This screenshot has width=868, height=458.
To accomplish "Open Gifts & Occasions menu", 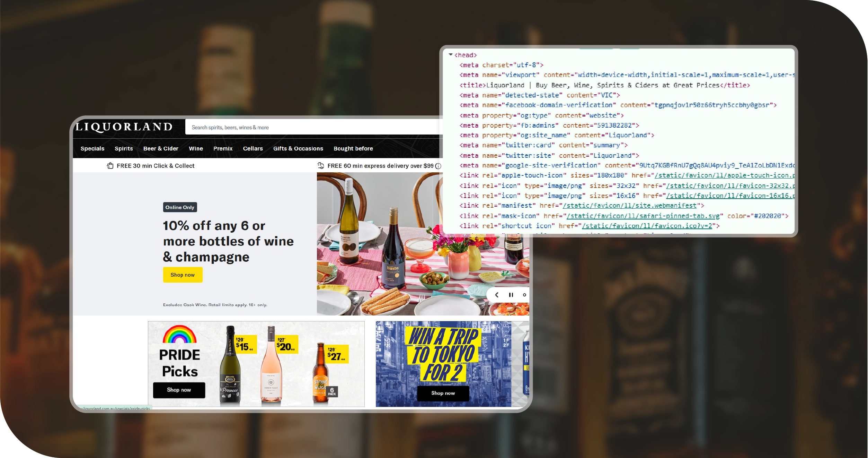I will coord(298,148).
